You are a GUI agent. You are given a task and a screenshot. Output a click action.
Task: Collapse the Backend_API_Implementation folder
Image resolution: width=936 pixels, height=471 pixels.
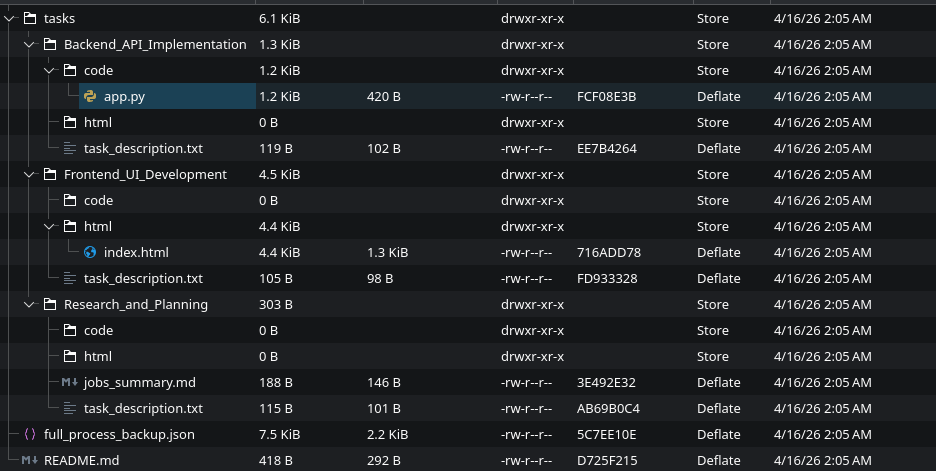pos(30,45)
